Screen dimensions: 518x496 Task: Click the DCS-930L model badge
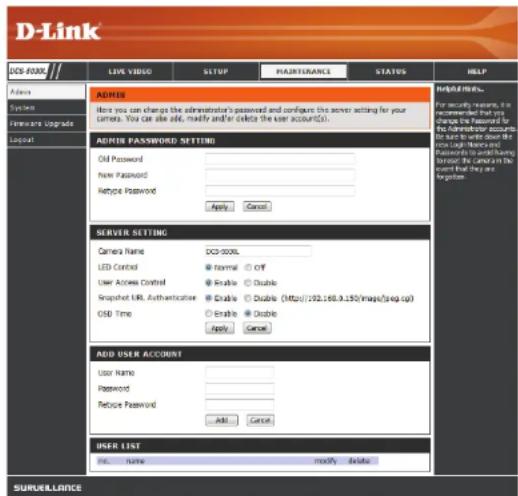click(28, 71)
